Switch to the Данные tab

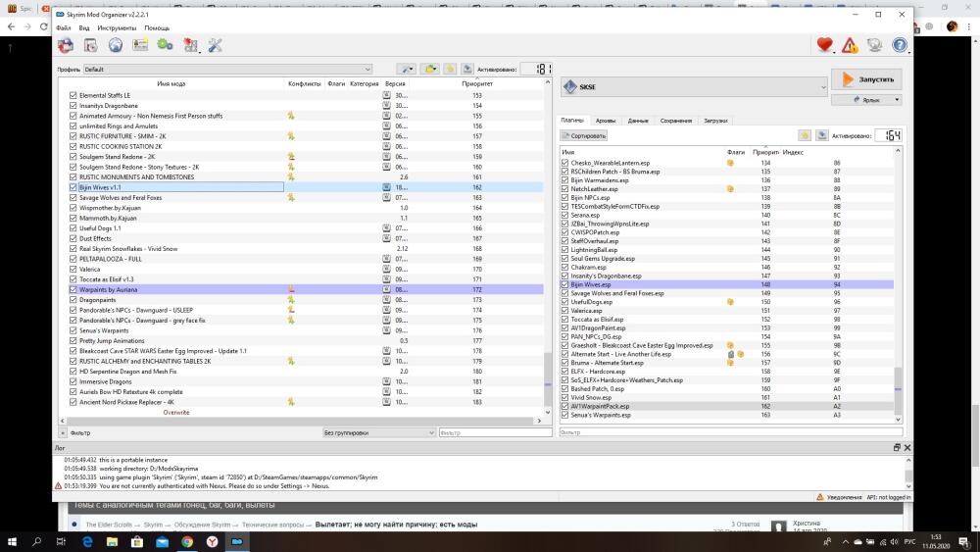point(638,121)
